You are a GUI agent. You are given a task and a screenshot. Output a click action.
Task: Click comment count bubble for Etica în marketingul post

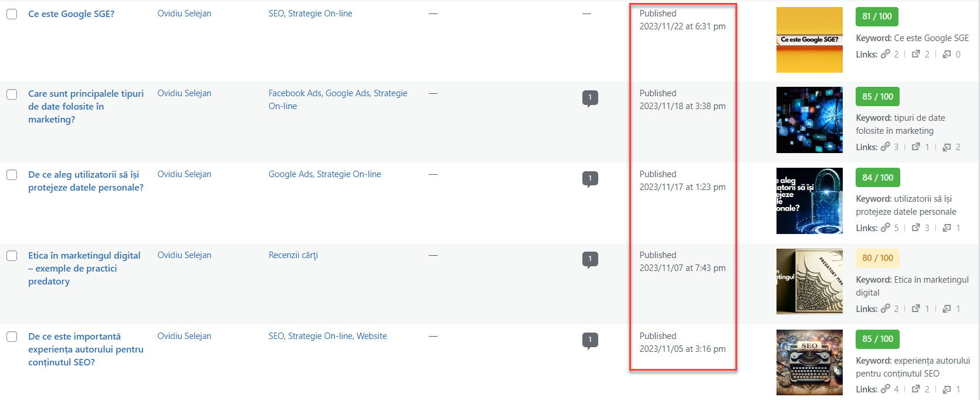point(590,259)
